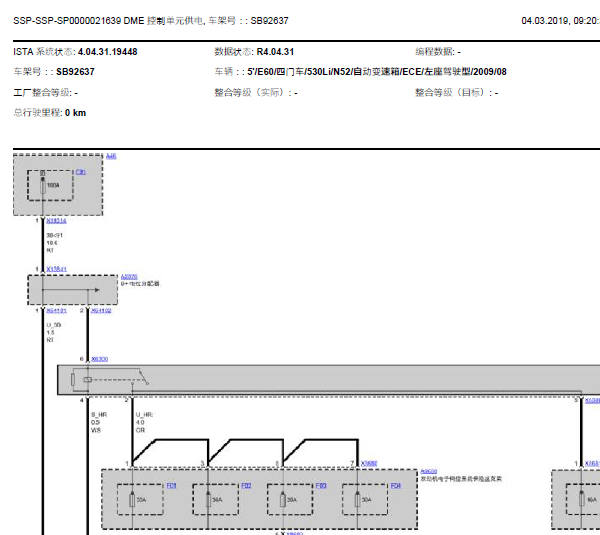Screen dimensions: 600x535
Task: Click the relay switch contact symbol
Action: click(x=143, y=377)
